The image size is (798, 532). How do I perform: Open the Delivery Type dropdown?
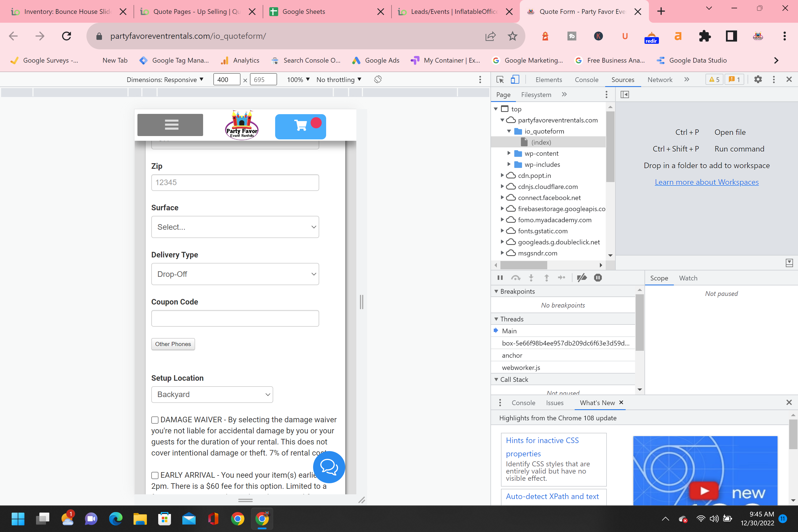(x=235, y=274)
